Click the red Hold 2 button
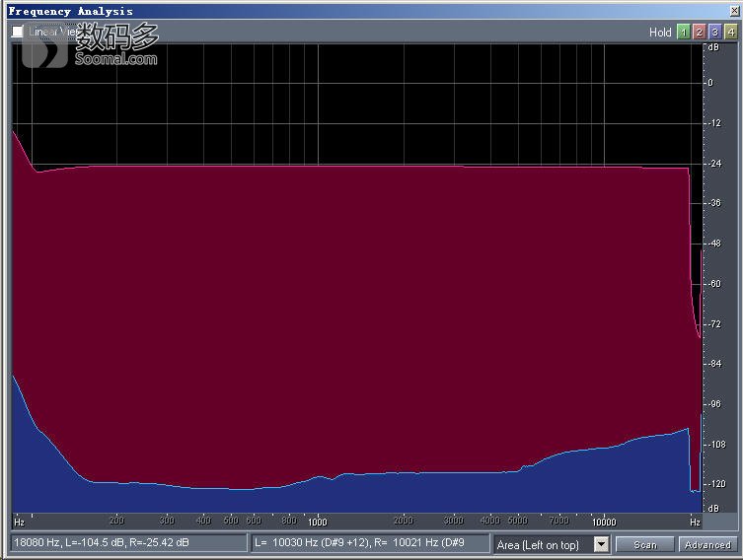Screen dimensions: 743x560 tap(699, 32)
